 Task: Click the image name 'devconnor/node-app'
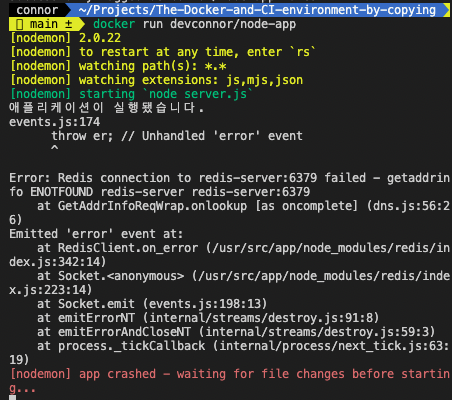233,24
